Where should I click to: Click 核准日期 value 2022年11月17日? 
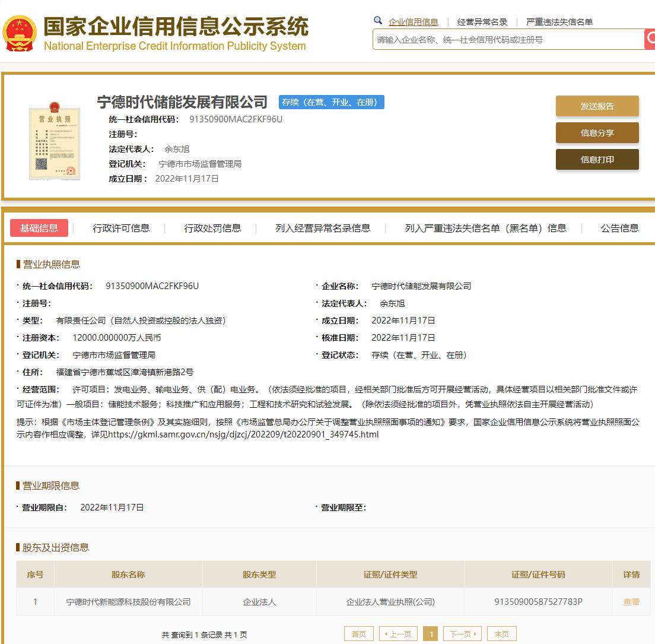[x=403, y=338]
